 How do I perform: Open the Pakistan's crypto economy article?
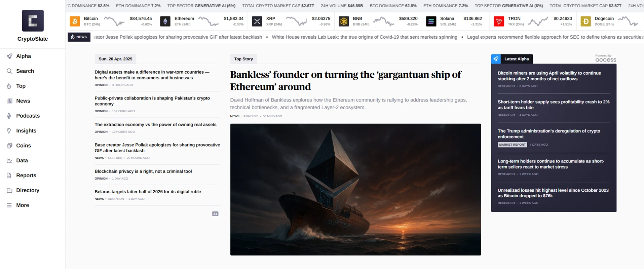coord(152,101)
